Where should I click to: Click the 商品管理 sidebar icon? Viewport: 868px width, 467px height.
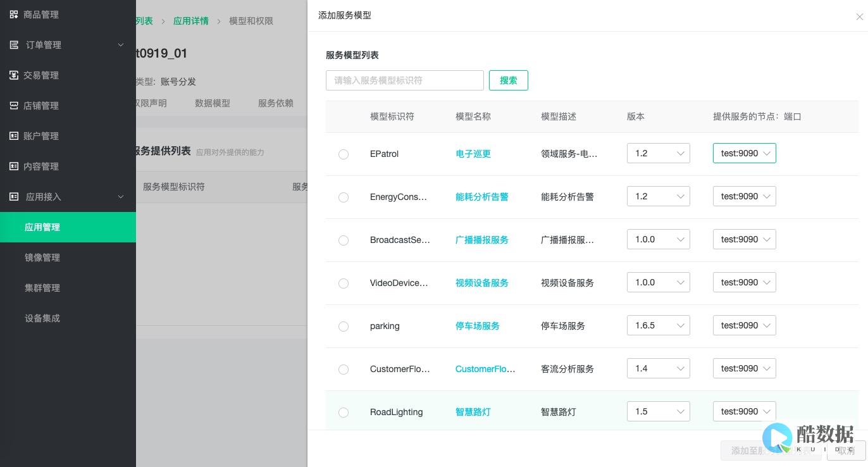pos(14,15)
